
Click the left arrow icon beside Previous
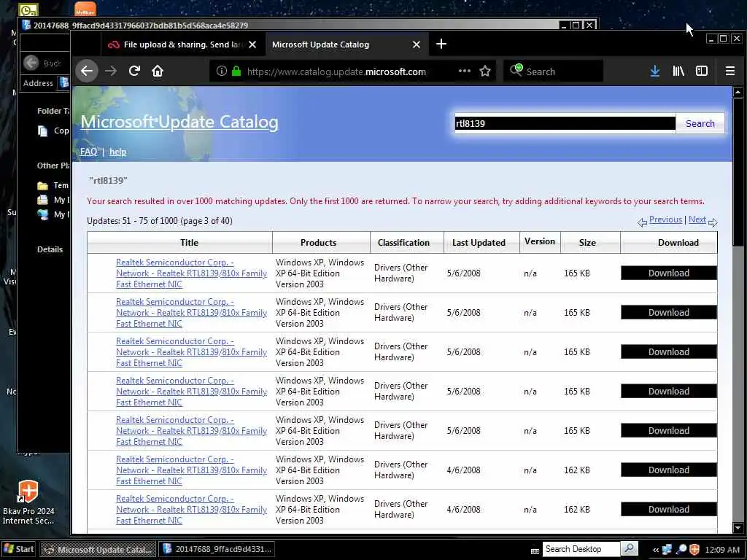[642, 222]
